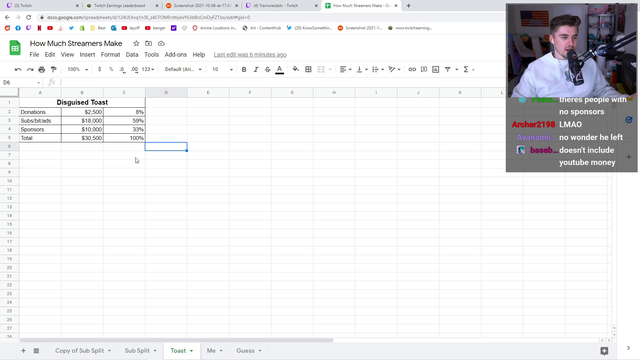Click the Name box showing D6
This screenshot has height=360, width=640.
pyautogui.click(x=21, y=82)
